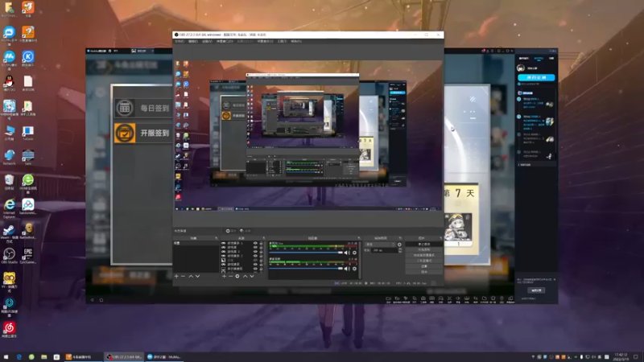644x362 pixels.
Task: Open the Internet Explorer desktop icon
Action: (9, 207)
